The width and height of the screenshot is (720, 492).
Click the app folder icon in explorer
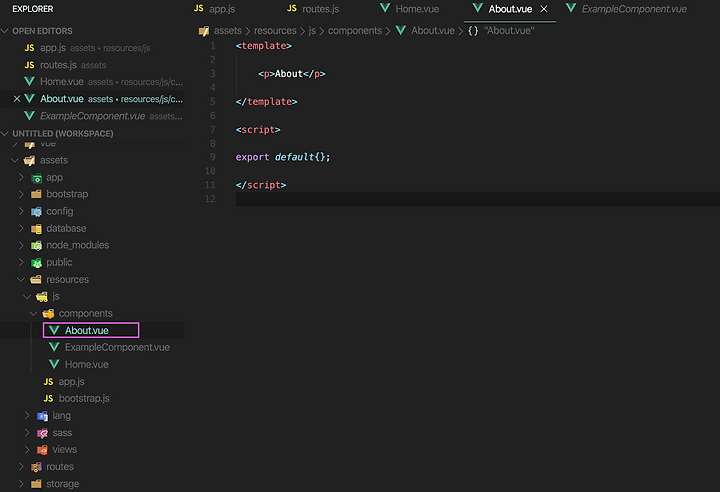[36, 178]
